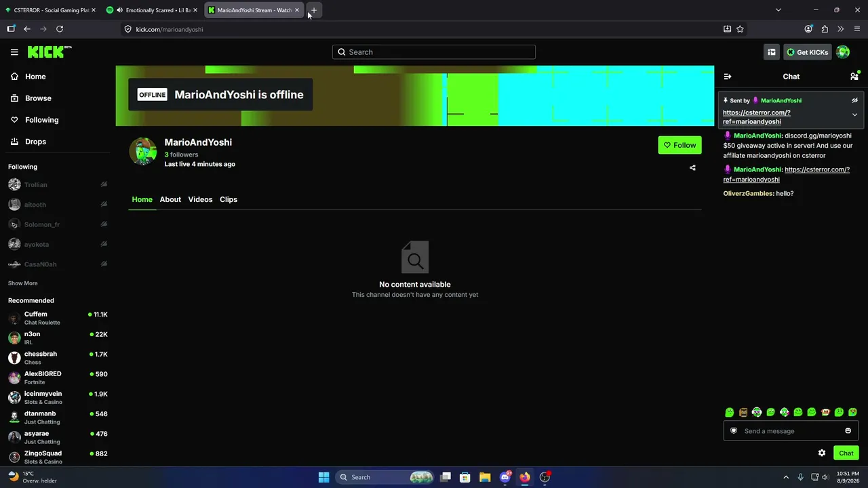Hide the pinned chat message

pyautogui.click(x=854, y=100)
